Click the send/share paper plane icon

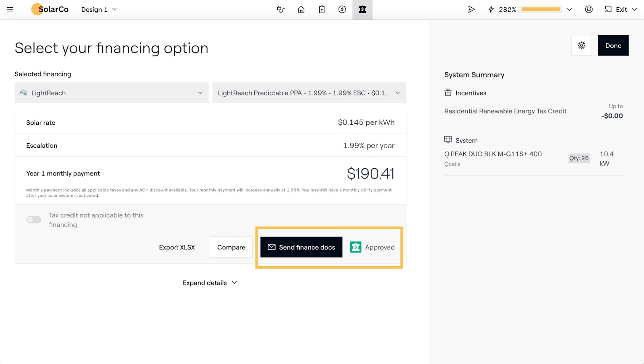pyautogui.click(x=471, y=9)
